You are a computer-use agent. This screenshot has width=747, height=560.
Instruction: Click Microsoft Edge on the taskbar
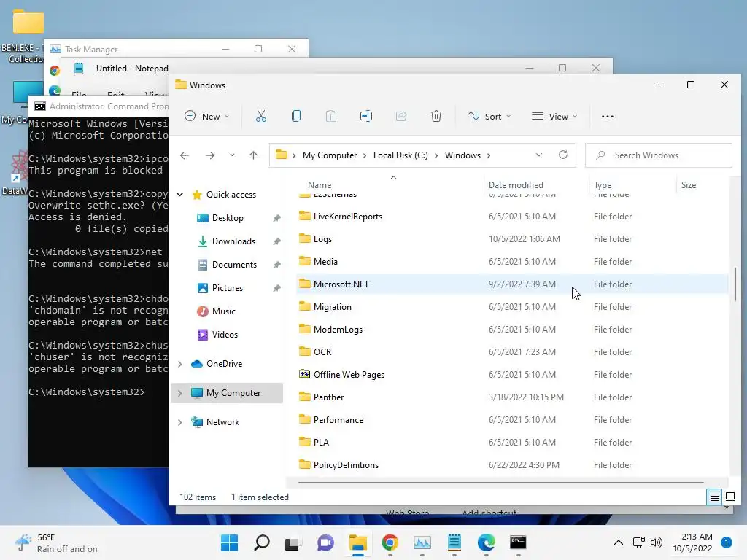coord(487,542)
